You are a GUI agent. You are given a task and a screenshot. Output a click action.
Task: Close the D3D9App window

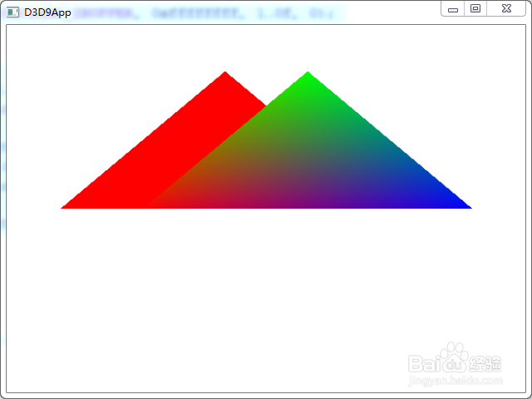[x=506, y=9]
